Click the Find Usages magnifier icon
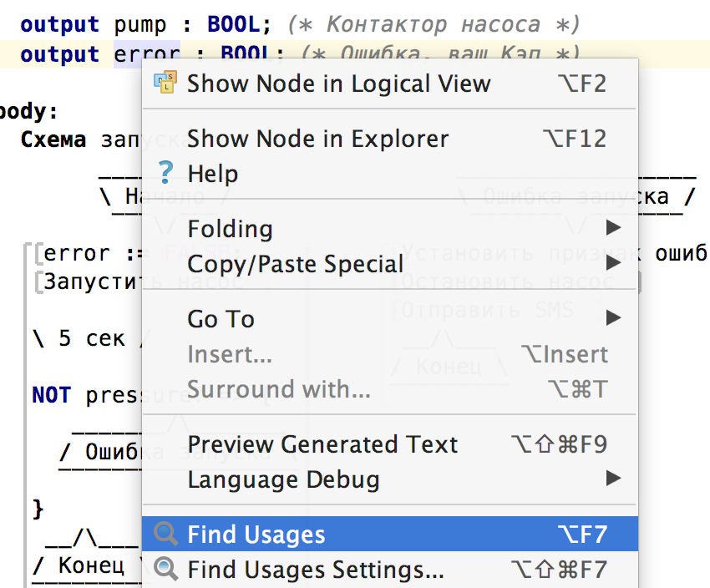The width and height of the screenshot is (710, 588). coord(166,534)
